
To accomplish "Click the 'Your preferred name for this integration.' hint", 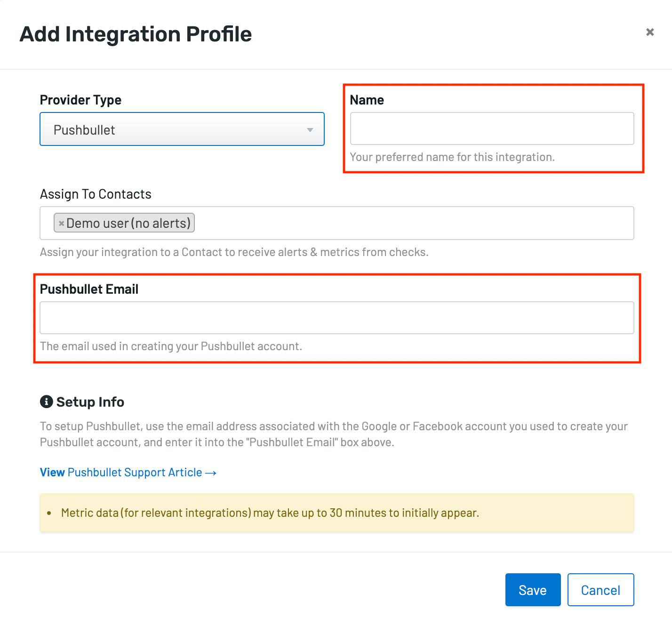I will point(452,157).
